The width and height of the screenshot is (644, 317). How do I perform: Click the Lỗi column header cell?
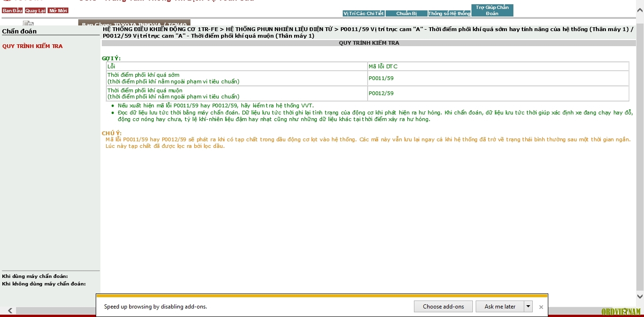[237, 66]
